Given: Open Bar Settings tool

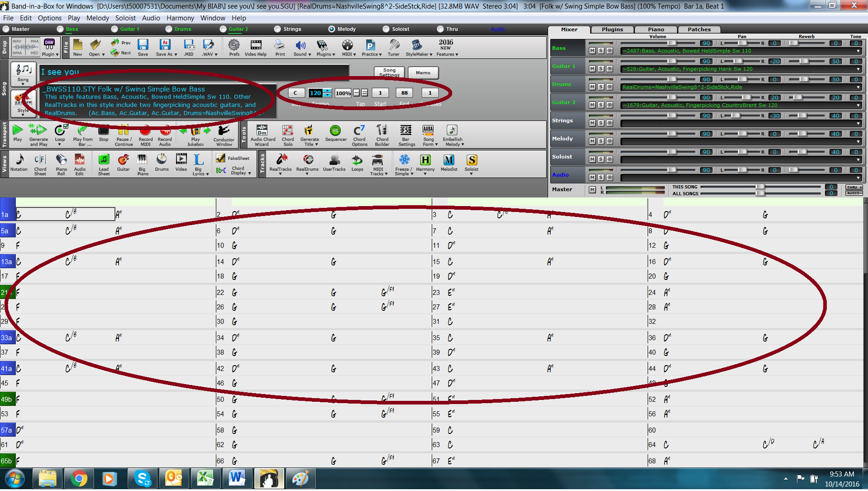Looking at the screenshot, I should [406, 135].
